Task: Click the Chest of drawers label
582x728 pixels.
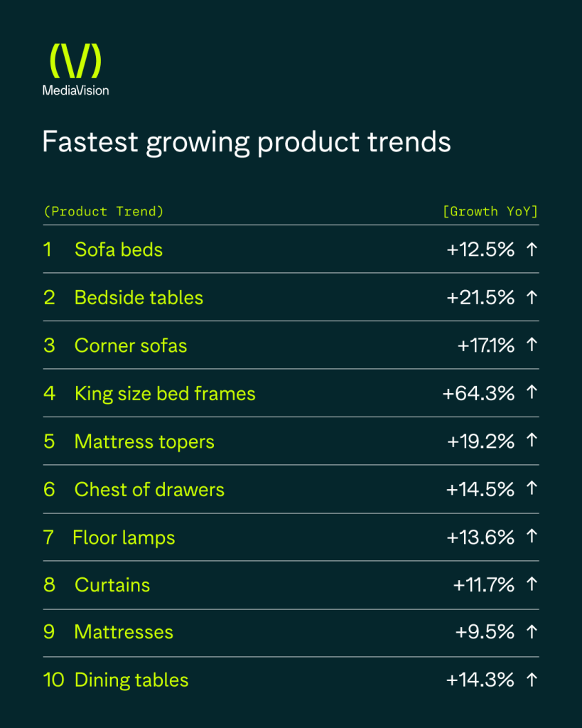Action: coord(149,489)
